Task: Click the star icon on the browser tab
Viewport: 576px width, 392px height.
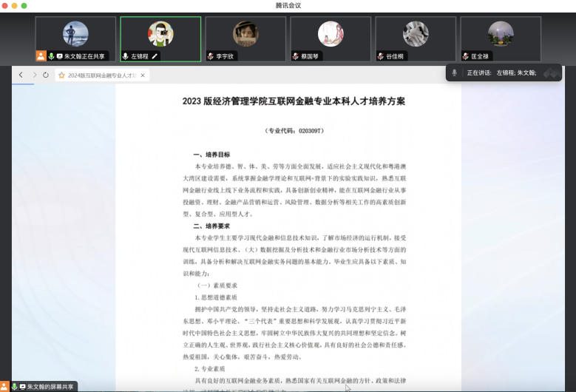Action: [x=62, y=75]
